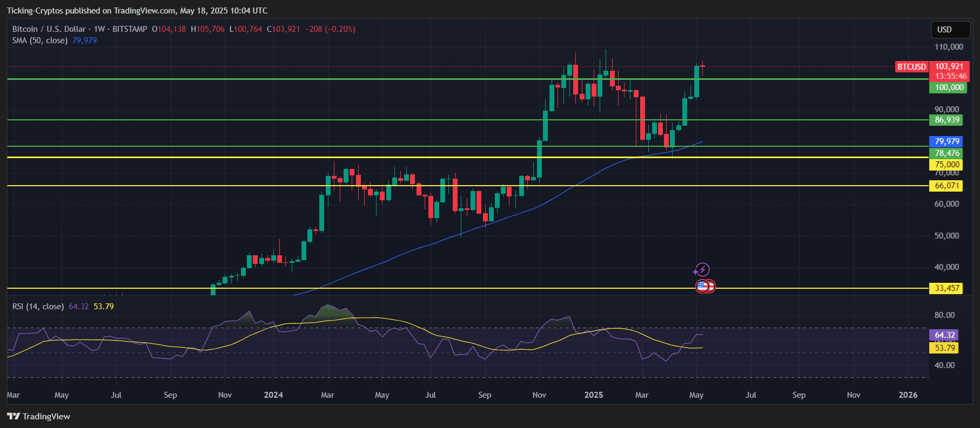The image size is (980, 428).
Task: Click the 33,457 yellow price label
Action: point(947,288)
